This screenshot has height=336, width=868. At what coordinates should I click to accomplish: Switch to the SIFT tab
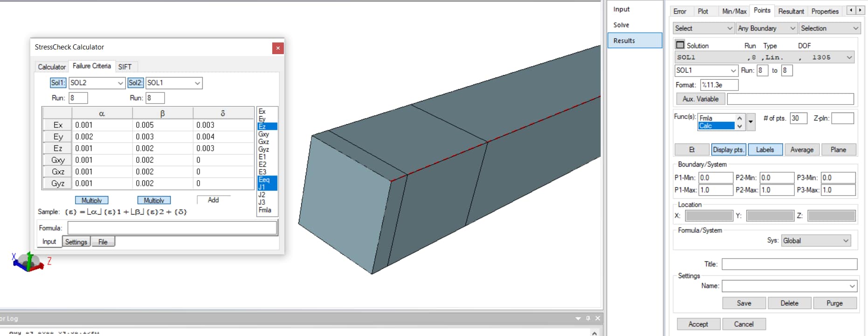125,67
